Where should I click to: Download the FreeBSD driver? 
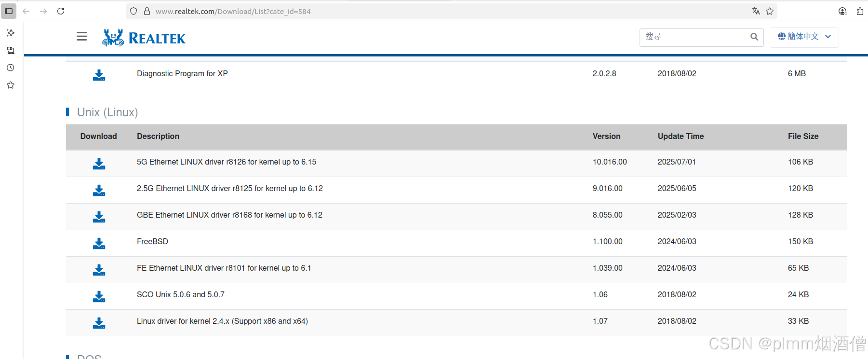click(99, 244)
